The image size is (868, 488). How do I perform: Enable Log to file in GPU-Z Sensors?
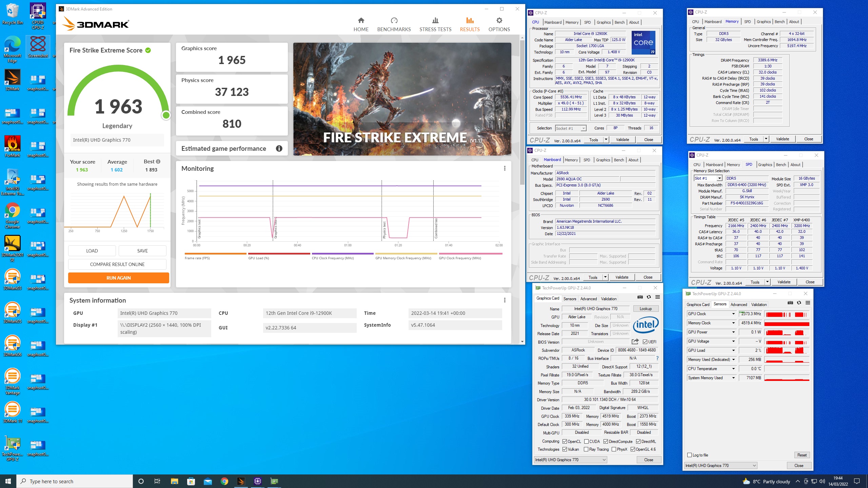coord(689,455)
